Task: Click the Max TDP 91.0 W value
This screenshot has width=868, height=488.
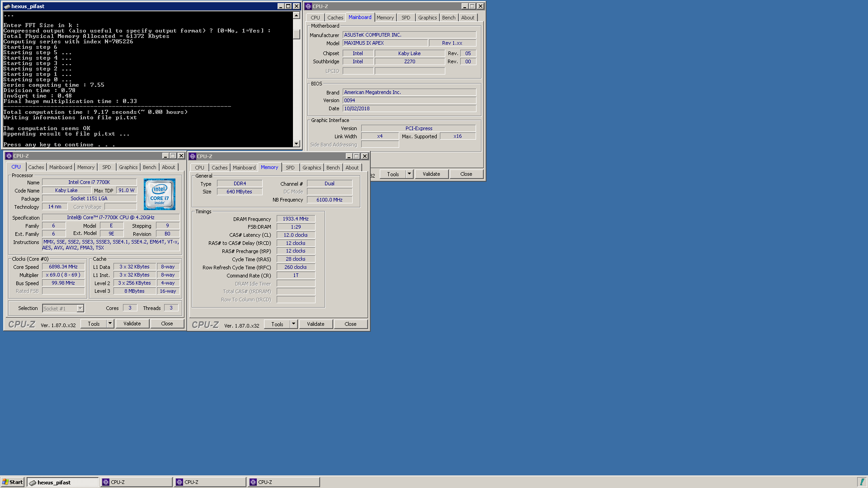Action: 127,190
